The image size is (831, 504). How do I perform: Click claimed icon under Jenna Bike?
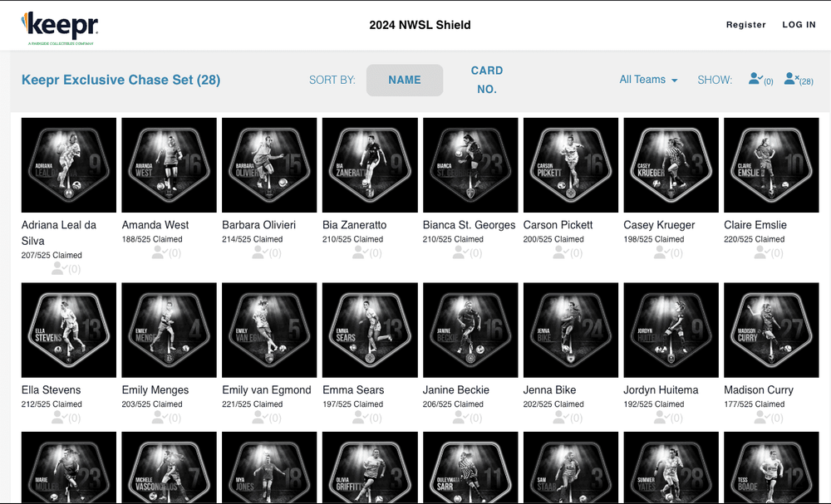coord(568,418)
